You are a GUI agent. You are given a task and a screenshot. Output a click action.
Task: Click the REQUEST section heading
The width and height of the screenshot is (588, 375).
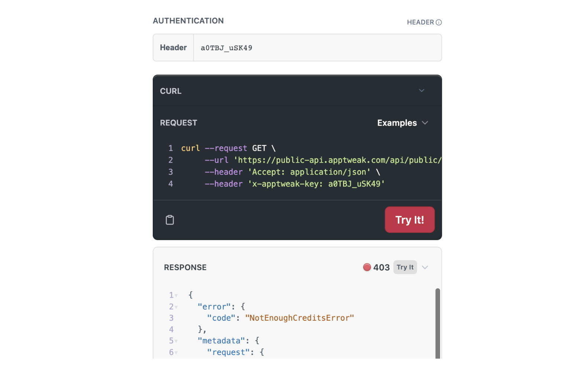click(x=178, y=123)
